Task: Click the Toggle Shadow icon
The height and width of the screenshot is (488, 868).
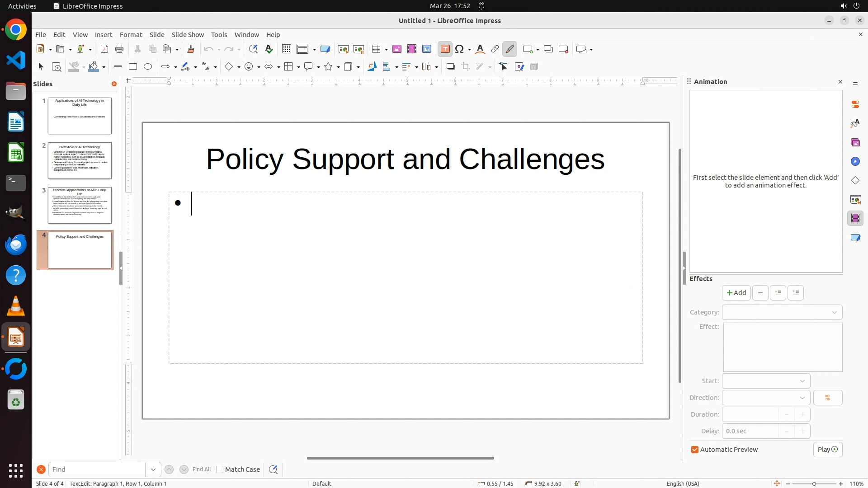Action: tap(450, 67)
